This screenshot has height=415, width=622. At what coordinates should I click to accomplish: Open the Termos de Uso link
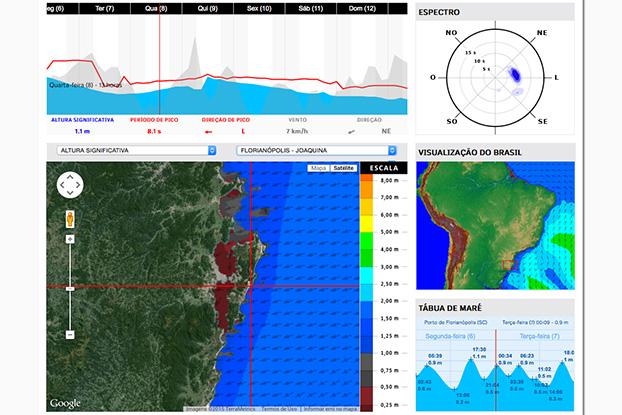[x=279, y=409]
